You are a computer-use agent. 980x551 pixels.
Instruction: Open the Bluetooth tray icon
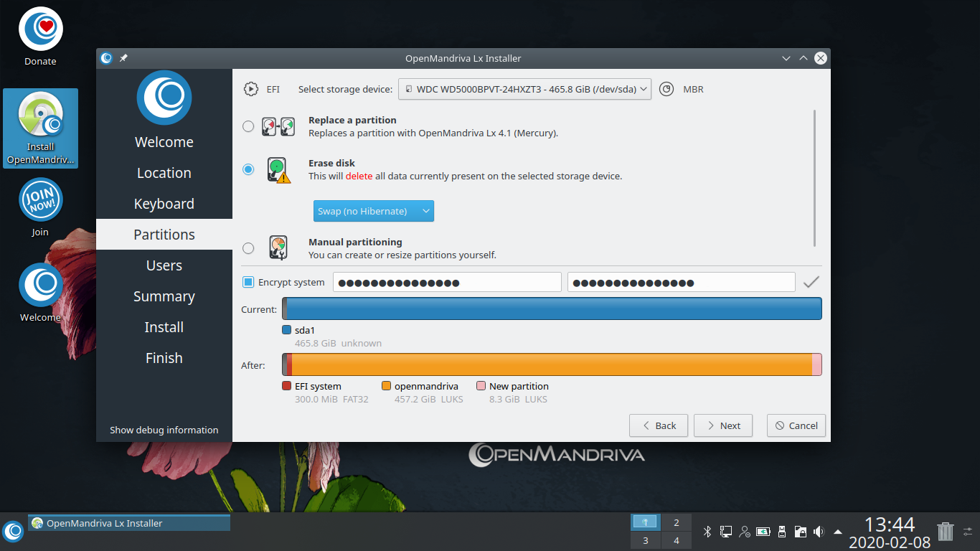707,532
